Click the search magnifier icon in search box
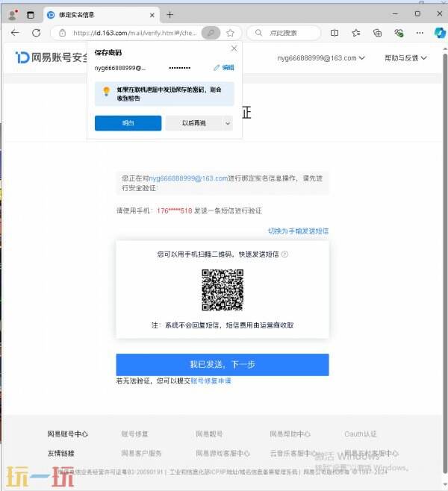The image size is (448, 491). [258, 33]
